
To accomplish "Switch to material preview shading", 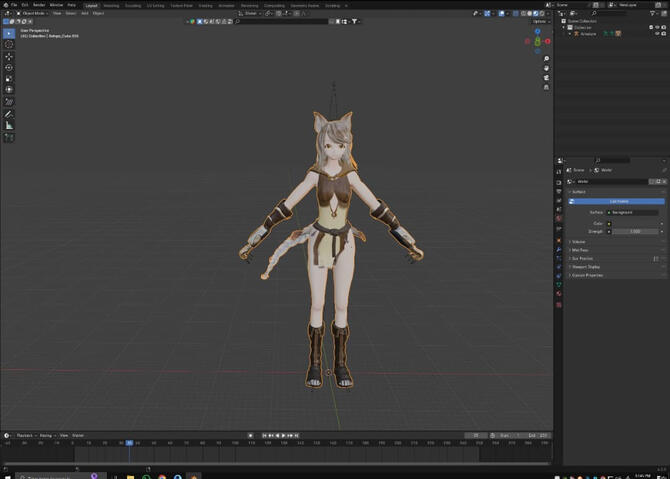I will click(x=535, y=13).
